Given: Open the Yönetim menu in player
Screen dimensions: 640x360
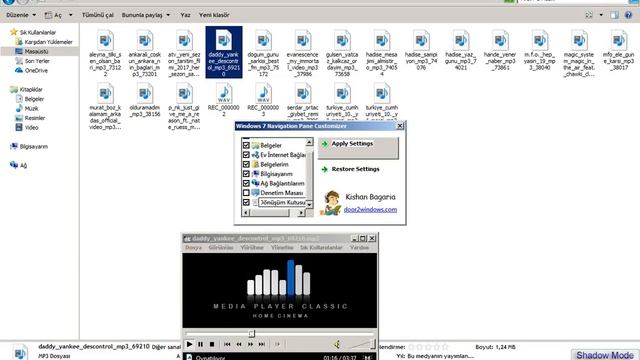Looking at the screenshot, I should [282, 248].
